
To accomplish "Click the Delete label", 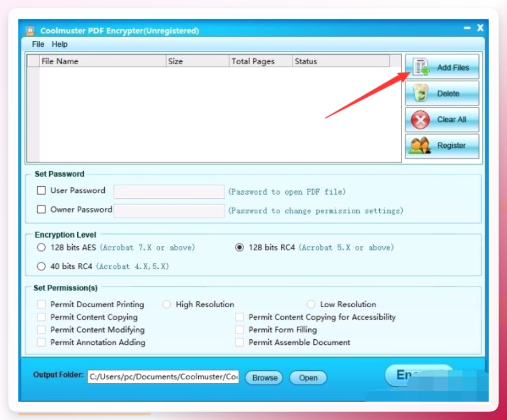I will pos(448,93).
